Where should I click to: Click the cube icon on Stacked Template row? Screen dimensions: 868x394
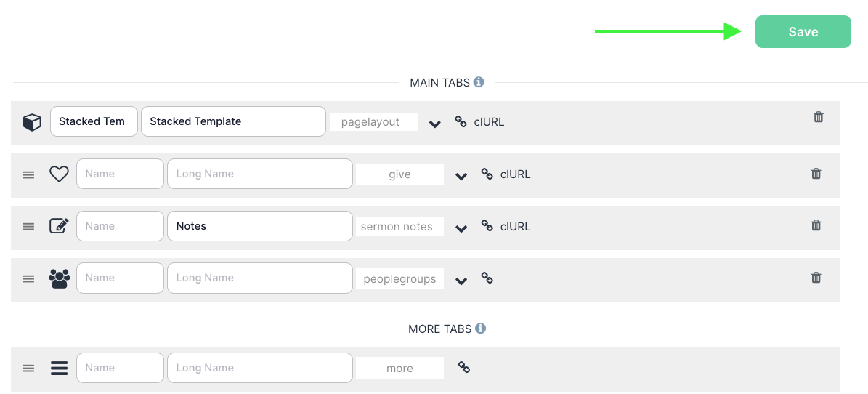point(32,122)
